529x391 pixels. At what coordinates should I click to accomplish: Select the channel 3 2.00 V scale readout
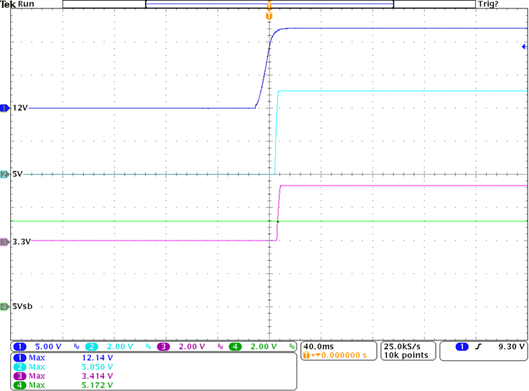pyautogui.click(x=192, y=346)
